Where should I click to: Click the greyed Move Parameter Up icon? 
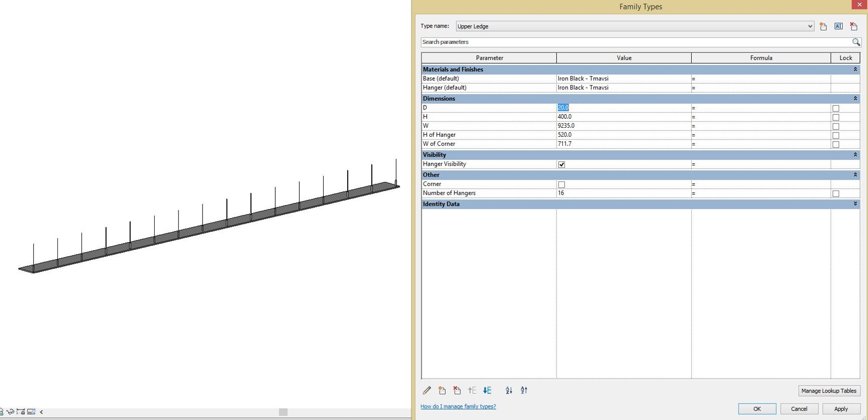coord(472,390)
